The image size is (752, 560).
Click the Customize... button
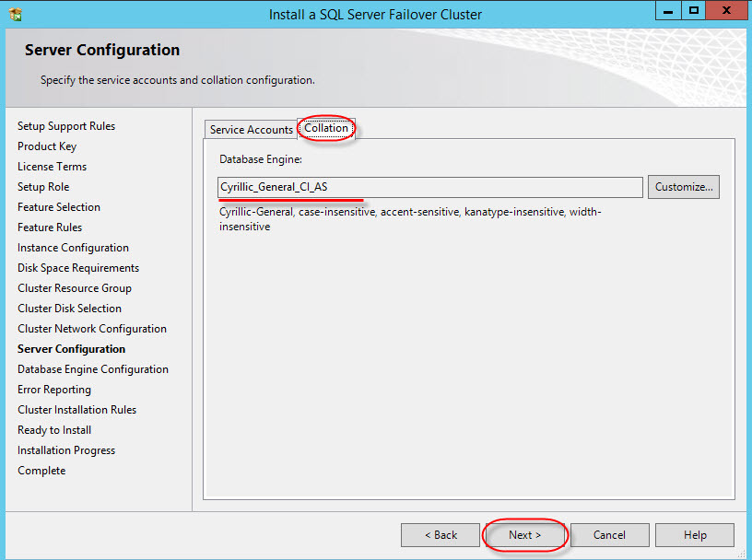click(683, 187)
